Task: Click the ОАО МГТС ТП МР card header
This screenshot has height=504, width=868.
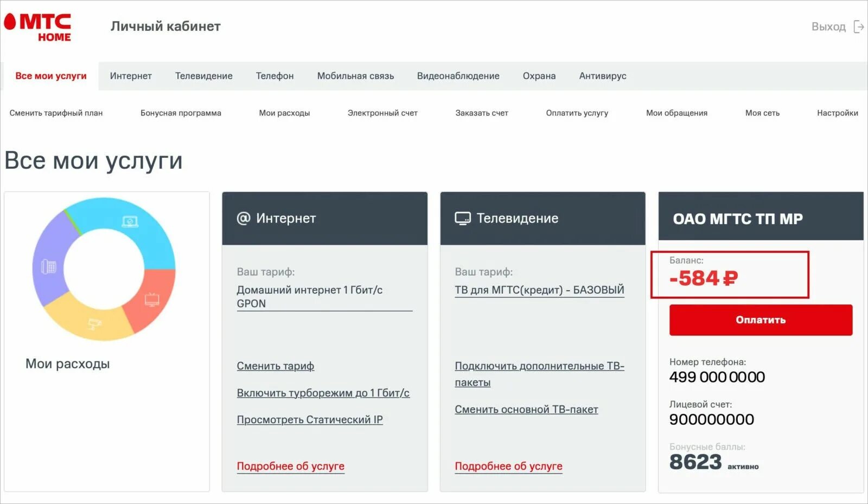Action: (761, 216)
